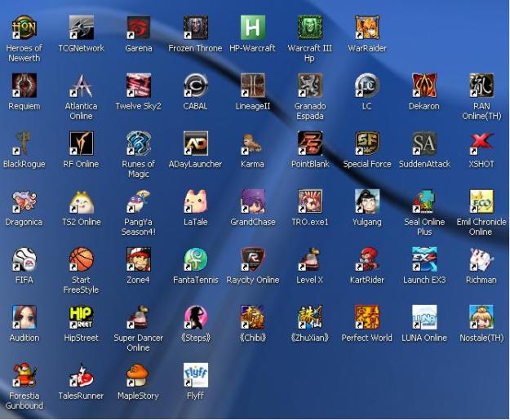Select the KartRider shortcut icon
Screen dimensions: 510x420
tap(366, 259)
